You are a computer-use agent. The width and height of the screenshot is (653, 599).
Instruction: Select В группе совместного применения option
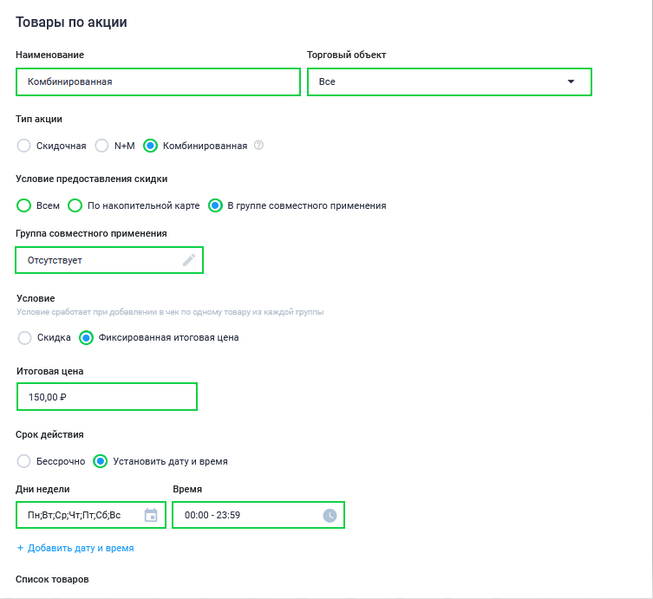click(x=215, y=205)
